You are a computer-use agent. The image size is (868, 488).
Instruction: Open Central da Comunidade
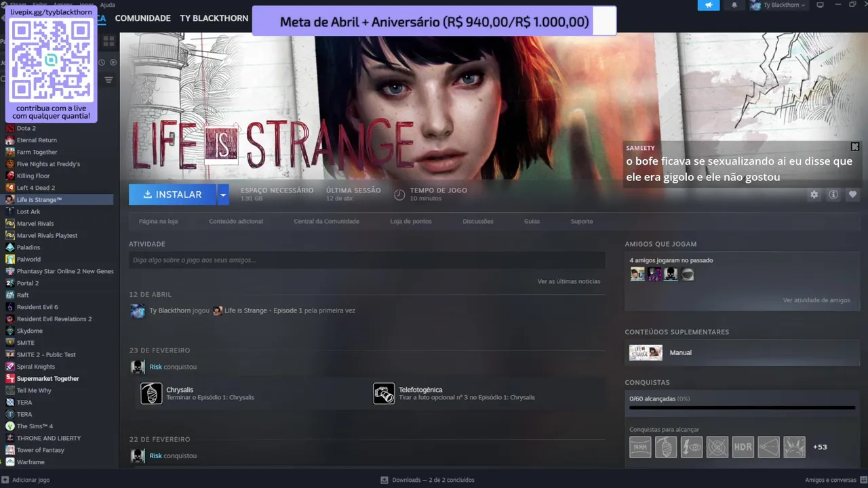click(x=327, y=222)
